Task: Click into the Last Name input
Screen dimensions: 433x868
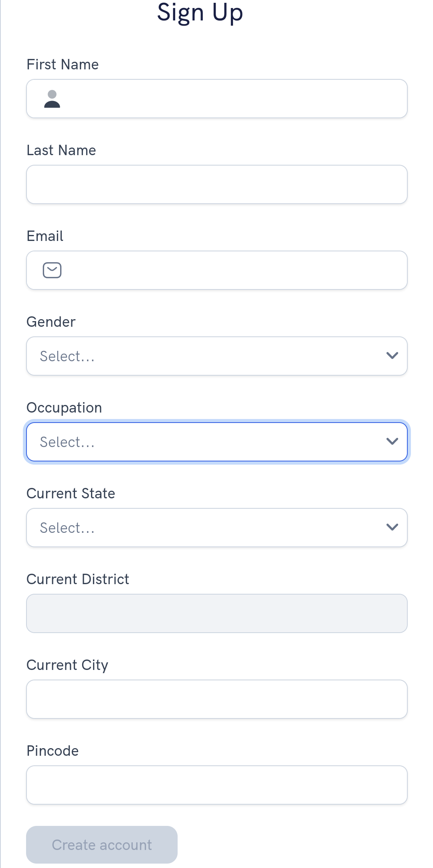Action: pyautogui.click(x=216, y=184)
